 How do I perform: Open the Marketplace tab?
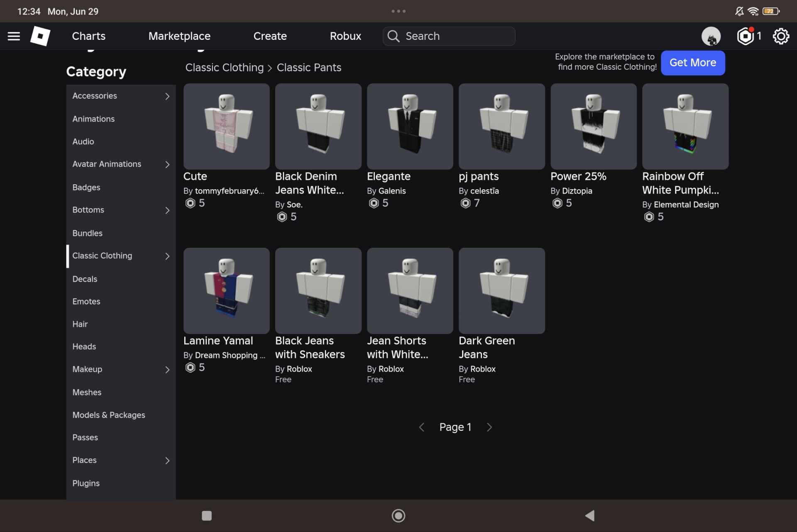(179, 36)
